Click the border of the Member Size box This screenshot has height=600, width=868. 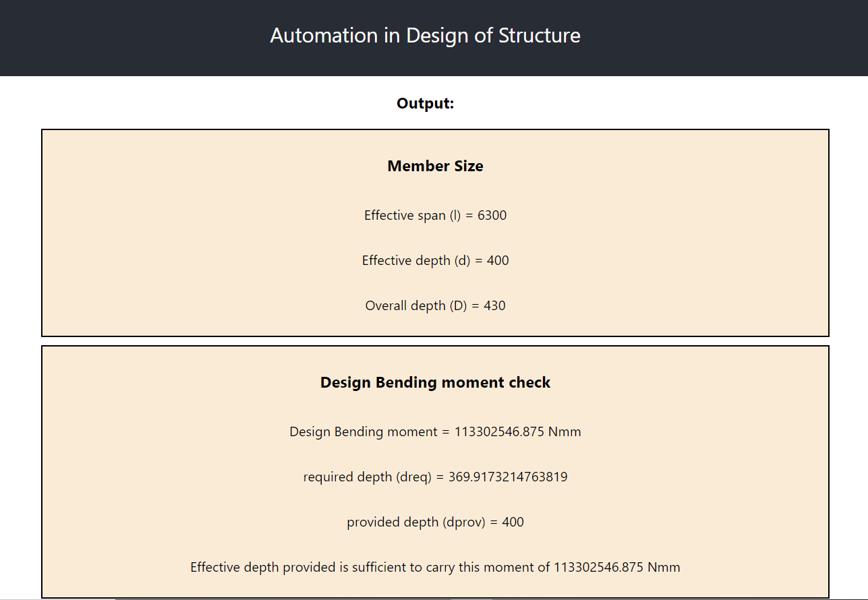coord(42,233)
